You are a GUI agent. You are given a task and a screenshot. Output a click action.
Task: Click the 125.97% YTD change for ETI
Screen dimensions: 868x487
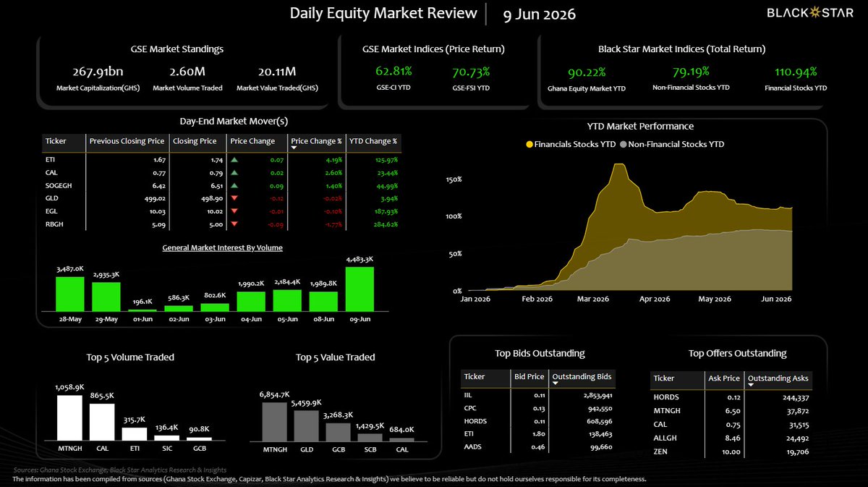[x=386, y=160]
